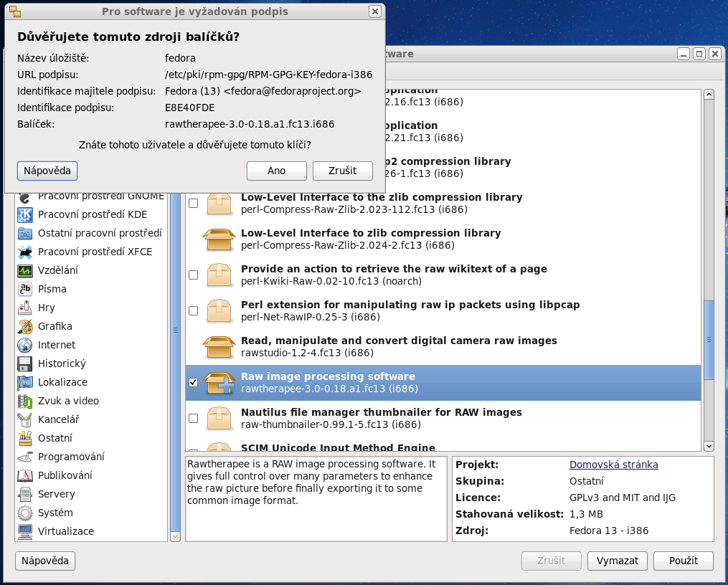Click the Rawtherapee package description text
The height and width of the screenshot is (585, 728).
(311, 482)
